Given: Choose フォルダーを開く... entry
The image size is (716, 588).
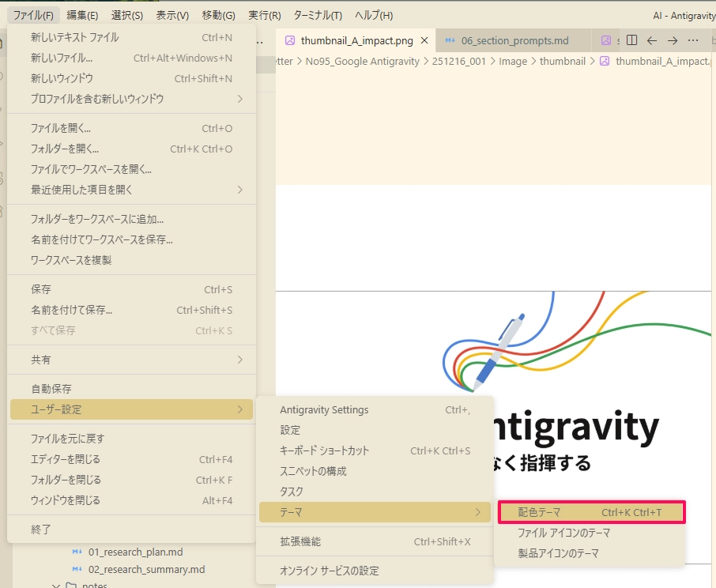Looking at the screenshot, I should [131, 149].
